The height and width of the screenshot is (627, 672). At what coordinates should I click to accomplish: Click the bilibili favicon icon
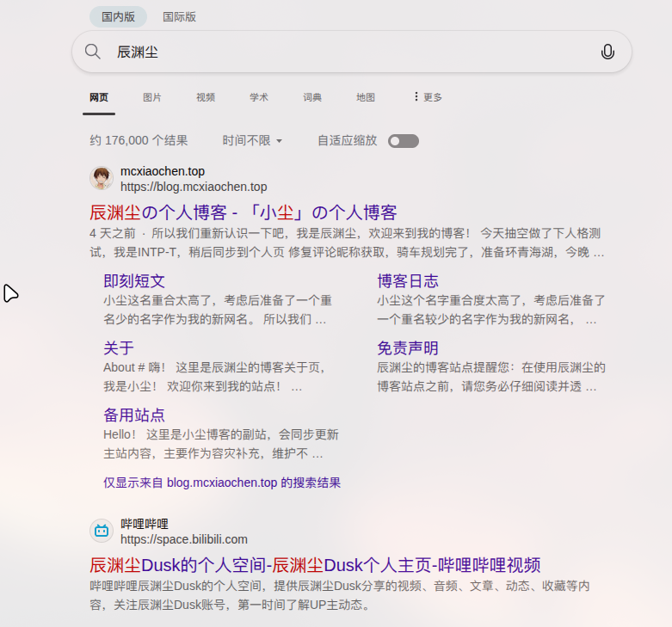pos(102,531)
